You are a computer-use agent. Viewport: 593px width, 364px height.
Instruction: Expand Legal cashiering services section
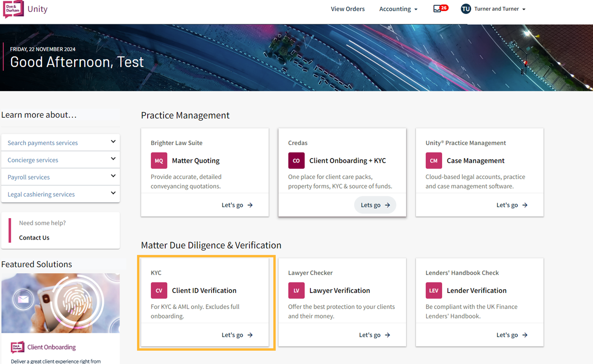[x=60, y=194]
